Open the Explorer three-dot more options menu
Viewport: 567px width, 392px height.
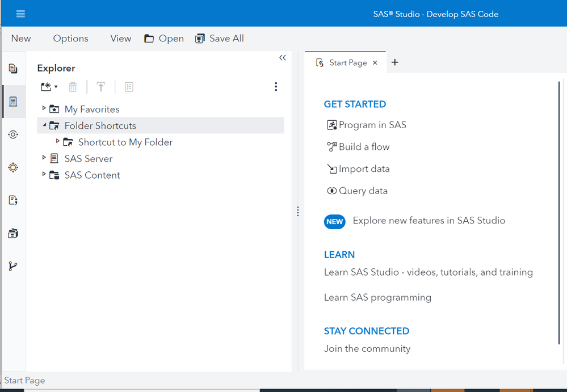pos(276,87)
